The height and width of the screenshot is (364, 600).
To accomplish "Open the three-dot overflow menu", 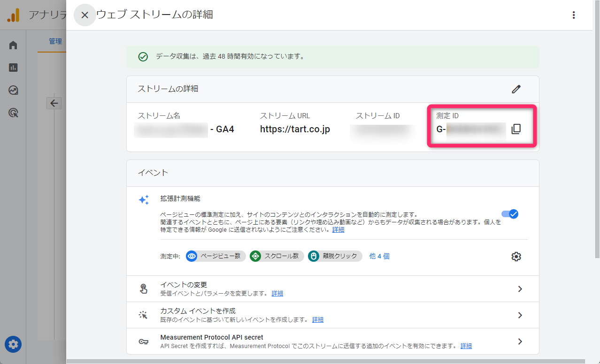I will [x=574, y=15].
